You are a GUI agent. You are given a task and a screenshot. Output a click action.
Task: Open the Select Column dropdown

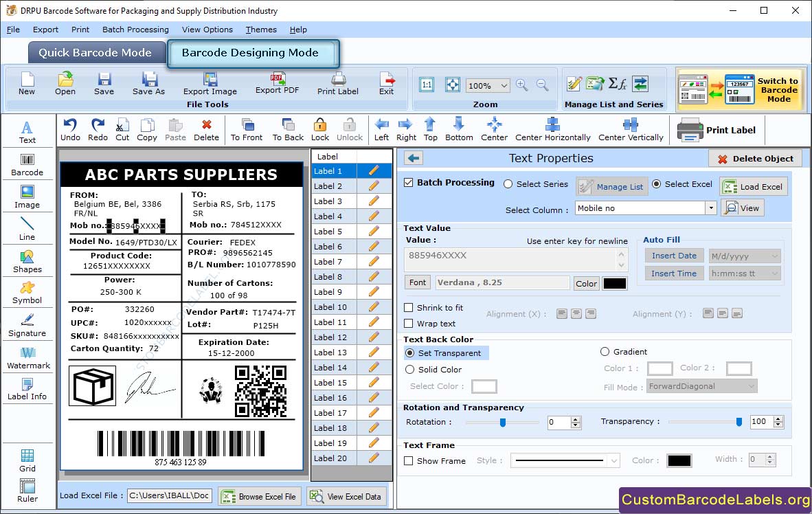pos(711,208)
